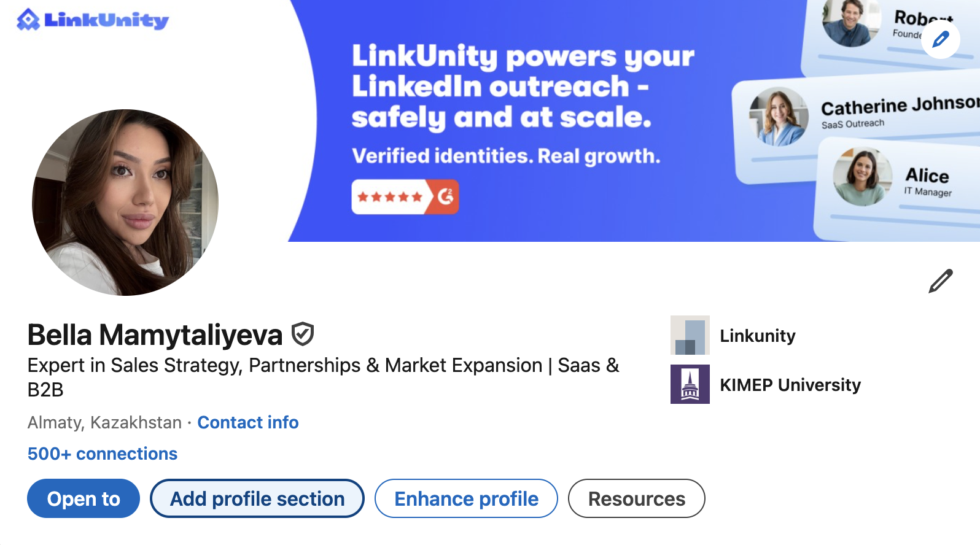Click the LinkUnity logo in the banner corner

pyautogui.click(x=93, y=20)
